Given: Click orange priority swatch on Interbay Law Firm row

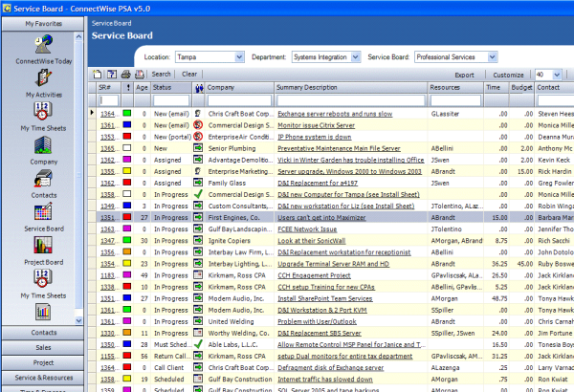Looking at the screenshot, I should (x=126, y=251).
